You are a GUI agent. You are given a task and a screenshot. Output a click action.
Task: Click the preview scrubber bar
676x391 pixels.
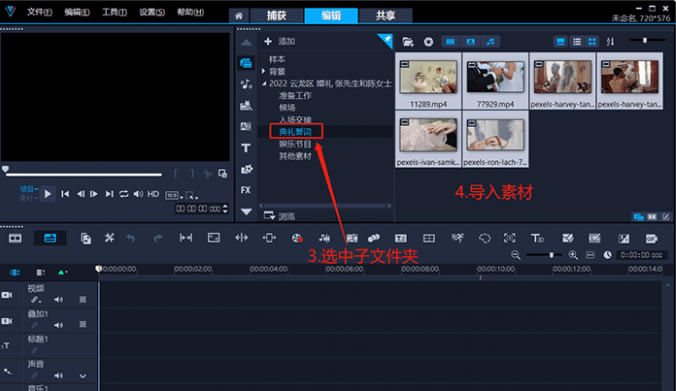(x=84, y=174)
